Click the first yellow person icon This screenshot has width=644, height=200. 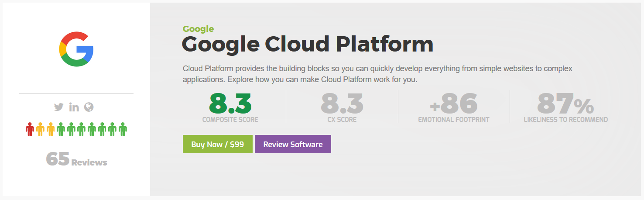[40, 129]
